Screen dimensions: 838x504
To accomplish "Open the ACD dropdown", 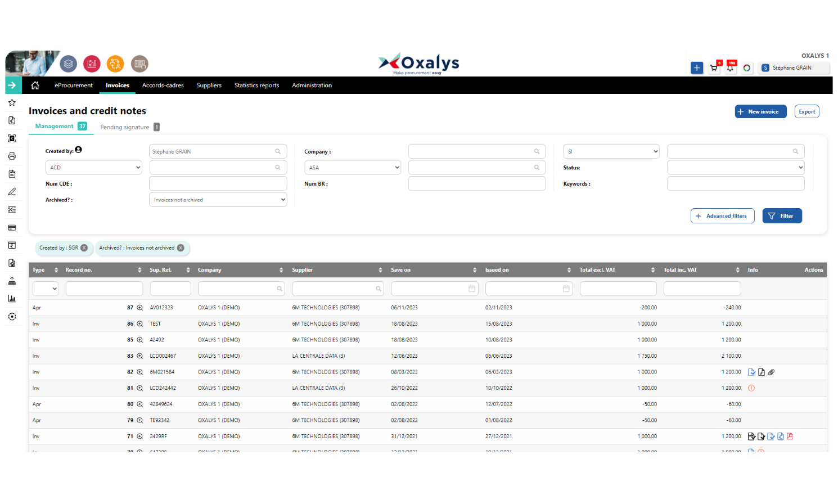I will (x=94, y=168).
